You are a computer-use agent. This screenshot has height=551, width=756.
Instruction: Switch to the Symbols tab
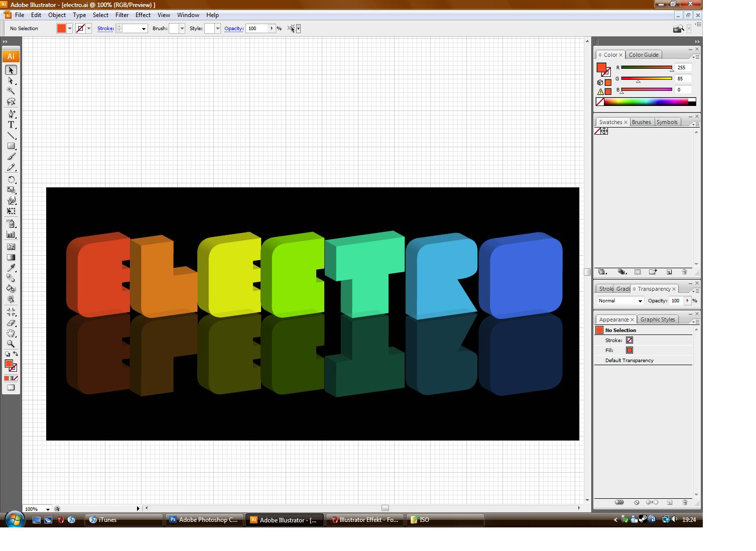[667, 122]
